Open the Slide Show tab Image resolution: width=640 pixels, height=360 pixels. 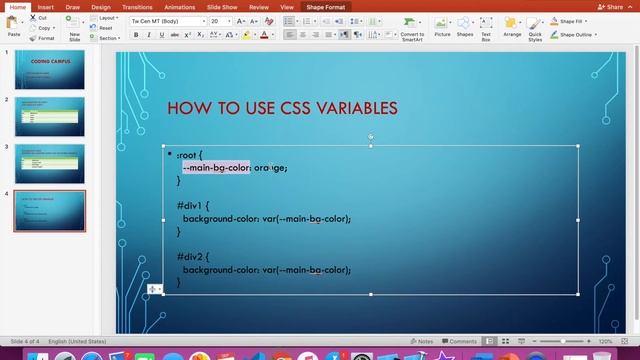pyautogui.click(x=222, y=7)
